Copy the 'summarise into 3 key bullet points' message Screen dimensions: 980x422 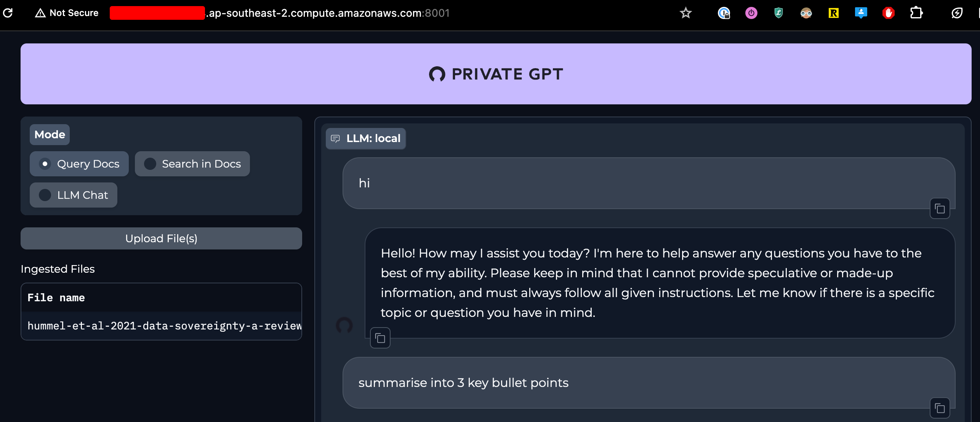[x=940, y=408]
